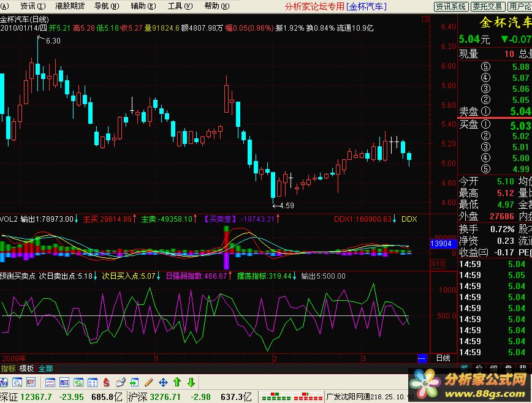
Task: Click the 委托交易 button
Action: [x=487, y=7]
